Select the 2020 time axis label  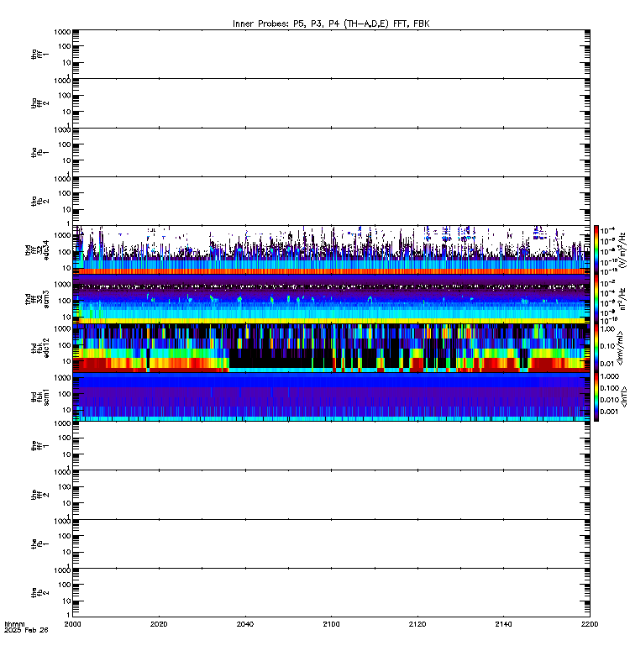(159, 624)
